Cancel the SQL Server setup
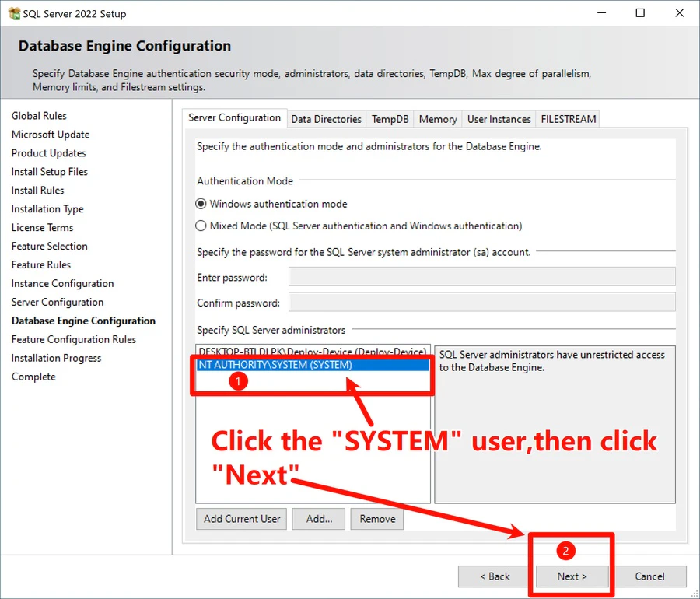The width and height of the screenshot is (700, 599). [649, 576]
